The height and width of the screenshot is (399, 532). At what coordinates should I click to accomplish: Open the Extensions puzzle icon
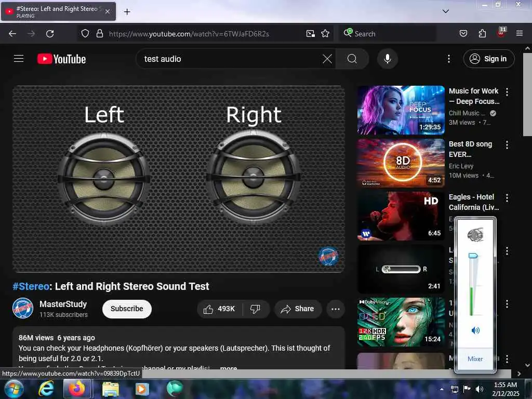[x=482, y=33]
